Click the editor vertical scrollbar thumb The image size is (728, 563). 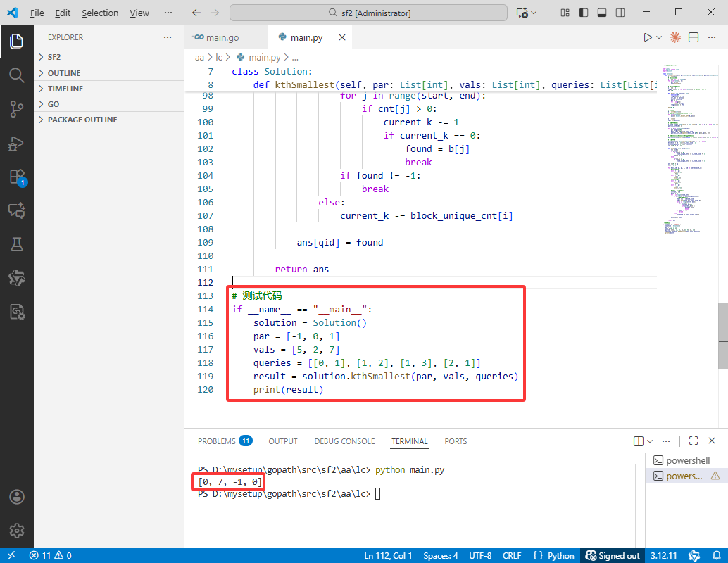tap(723, 336)
